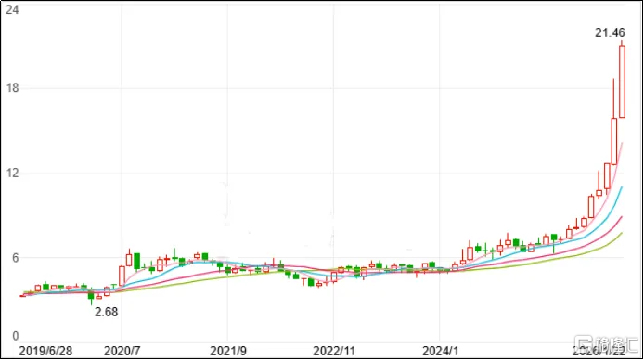This screenshot has height=360, width=644.
Task: Select the 2022/11 date label
Action: (334, 351)
